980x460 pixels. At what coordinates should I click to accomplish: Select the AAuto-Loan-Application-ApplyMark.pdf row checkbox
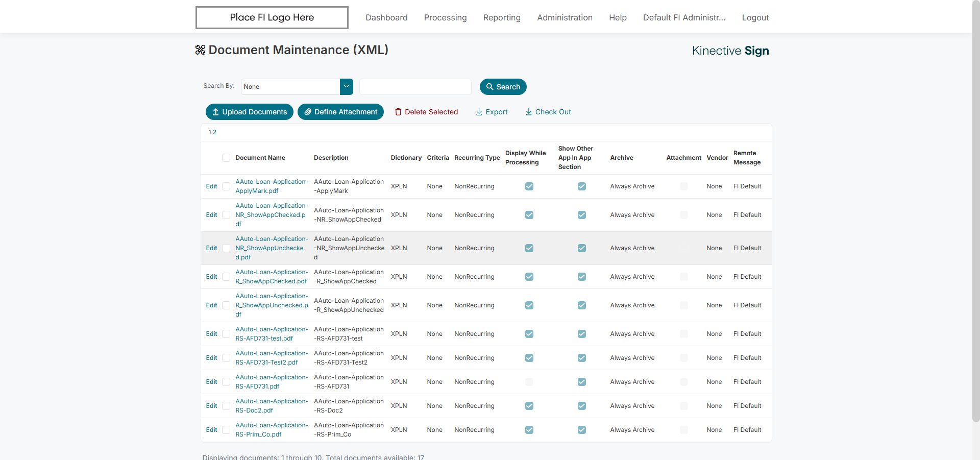[226, 186]
